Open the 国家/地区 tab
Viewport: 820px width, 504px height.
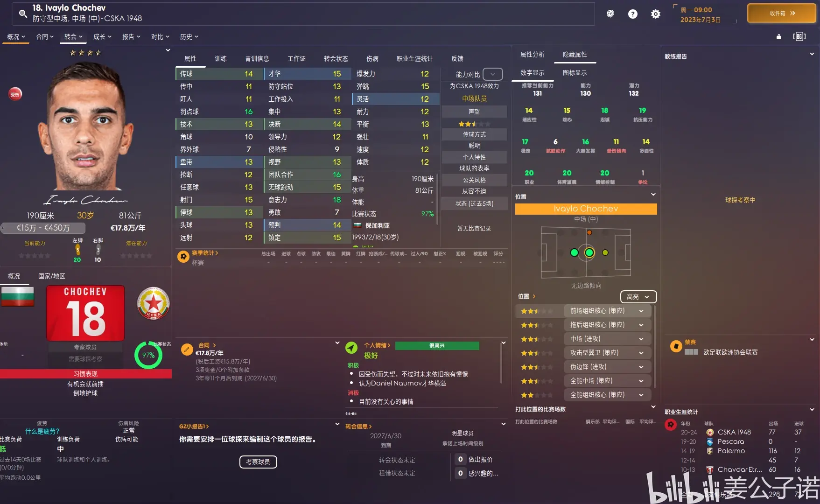[52, 276]
